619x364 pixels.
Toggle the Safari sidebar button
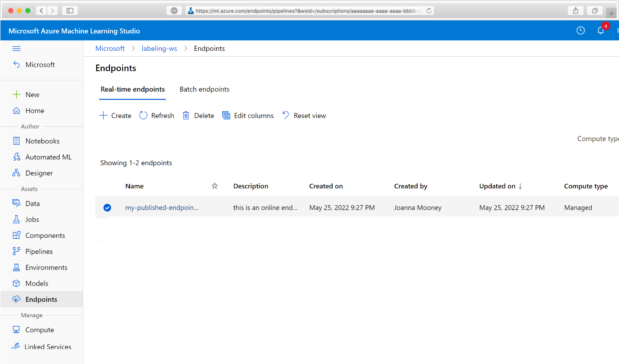click(70, 10)
